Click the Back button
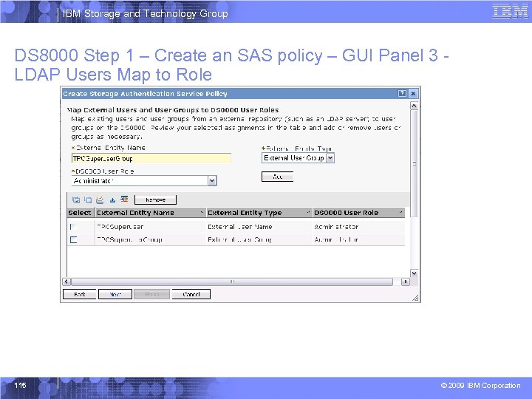The height and width of the screenshot is (399, 532). pyautogui.click(x=79, y=294)
